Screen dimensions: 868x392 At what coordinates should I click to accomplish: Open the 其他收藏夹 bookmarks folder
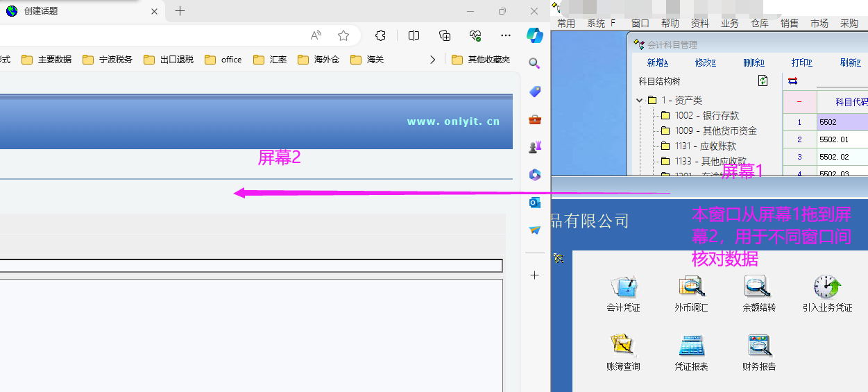[481, 60]
